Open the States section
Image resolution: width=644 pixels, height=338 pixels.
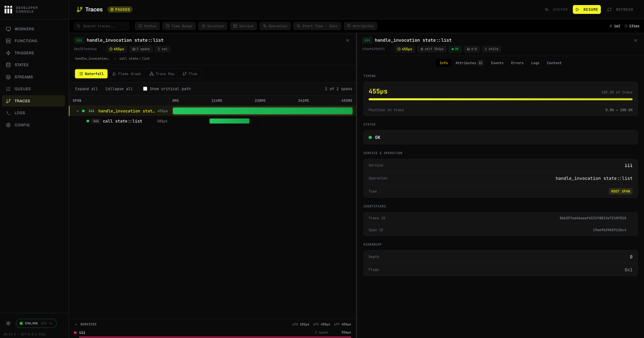33,65
